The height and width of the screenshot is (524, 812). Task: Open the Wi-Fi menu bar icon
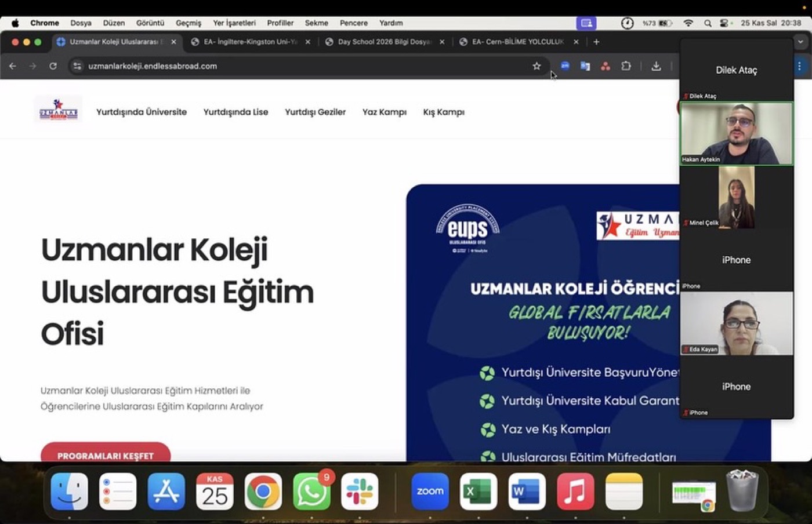688,23
